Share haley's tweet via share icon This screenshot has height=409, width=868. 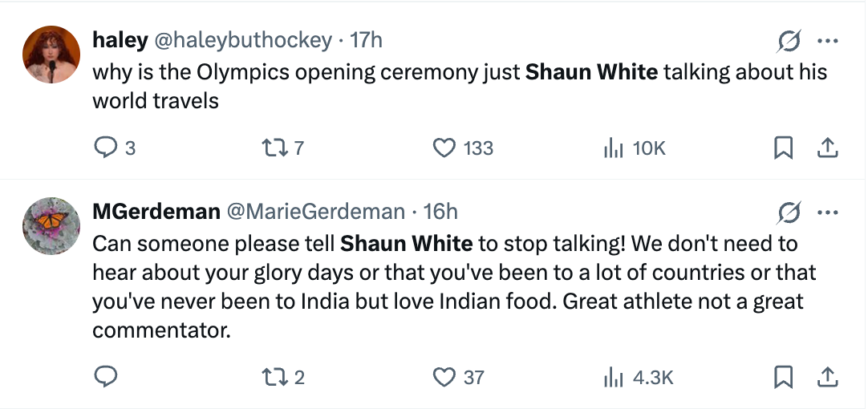coord(827,148)
